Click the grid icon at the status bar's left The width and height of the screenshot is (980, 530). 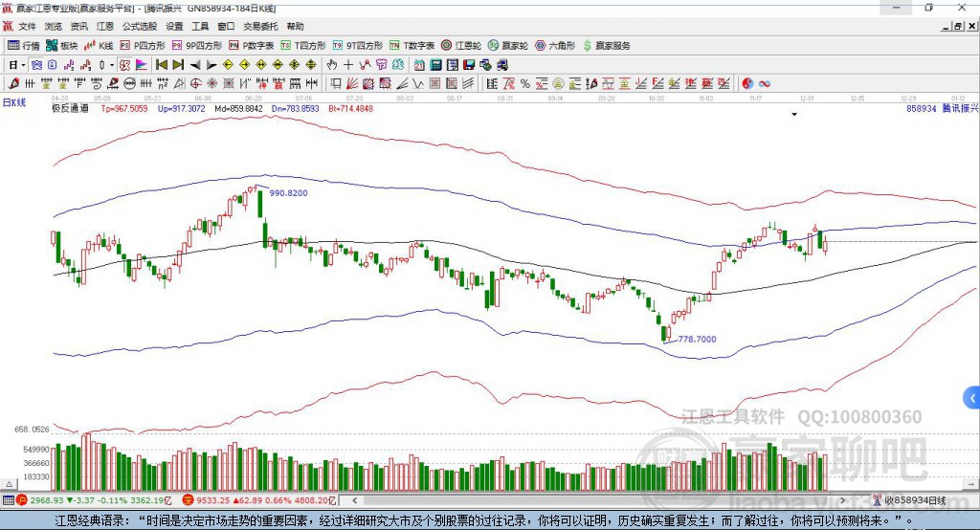pyautogui.click(x=8, y=500)
